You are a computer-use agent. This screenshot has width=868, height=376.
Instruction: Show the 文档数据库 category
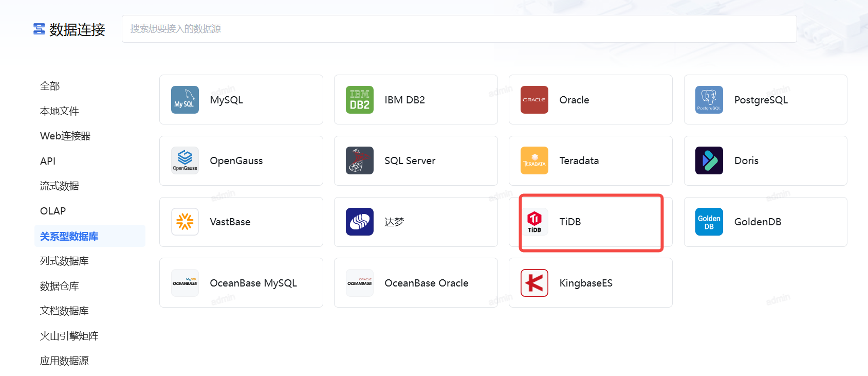tap(64, 311)
